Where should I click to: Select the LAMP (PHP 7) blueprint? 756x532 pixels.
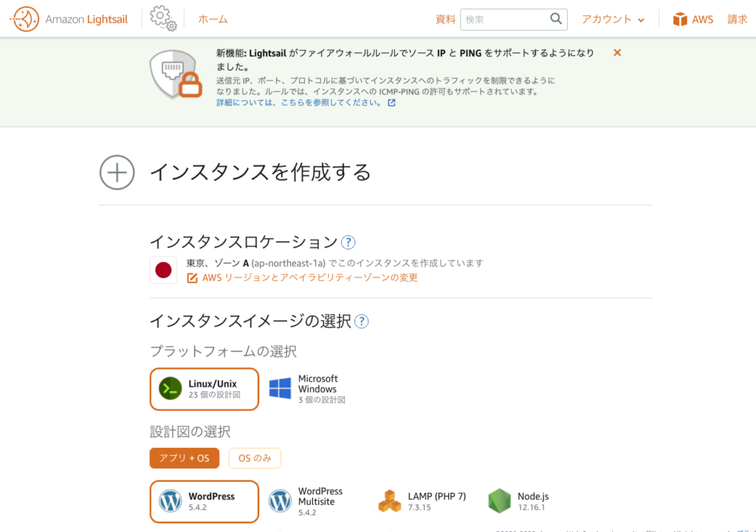[x=422, y=501]
